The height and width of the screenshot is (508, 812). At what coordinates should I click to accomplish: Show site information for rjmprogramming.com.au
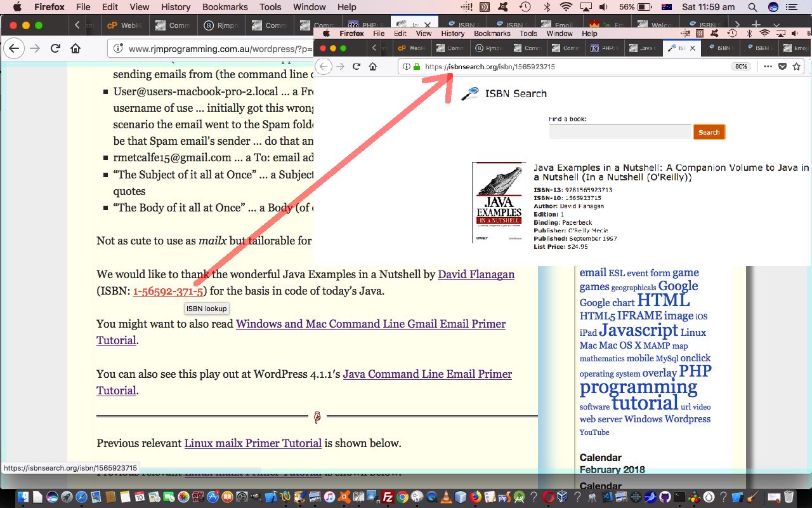(117, 49)
